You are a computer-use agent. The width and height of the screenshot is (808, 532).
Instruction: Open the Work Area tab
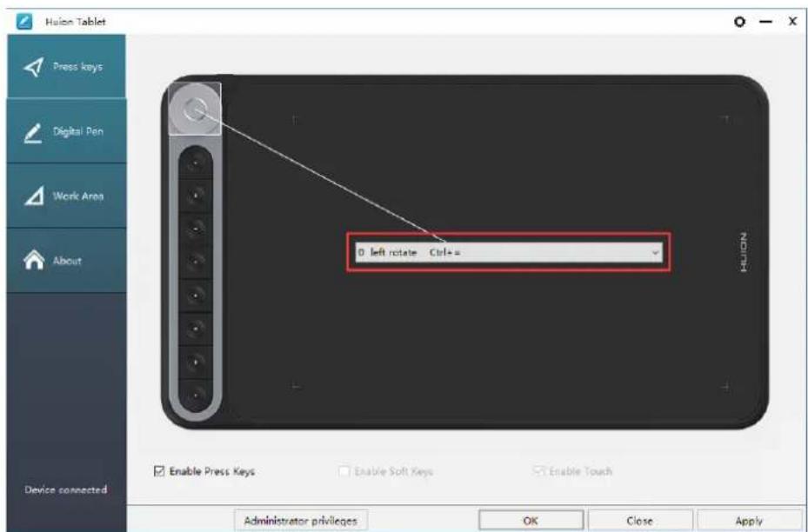[66, 196]
